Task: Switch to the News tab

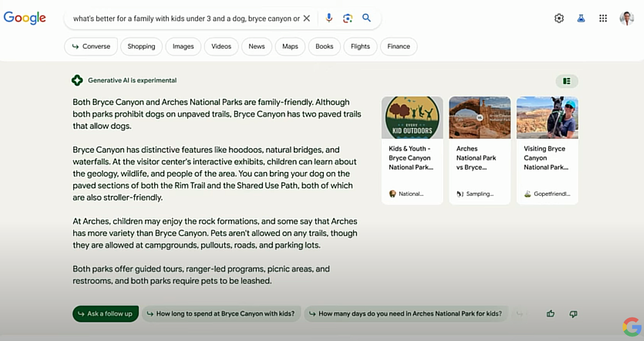Action: coord(257,46)
